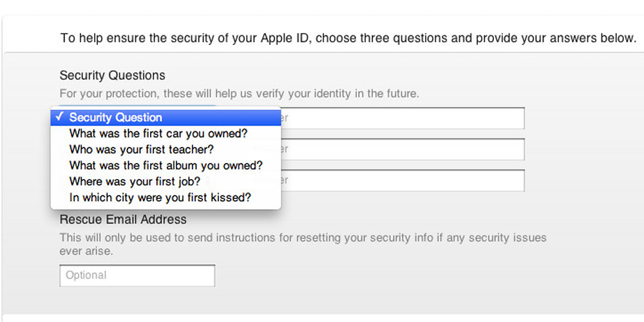This screenshot has width=644, height=322.
Task: Choose "What was the first car you owned?"
Action: point(158,133)
